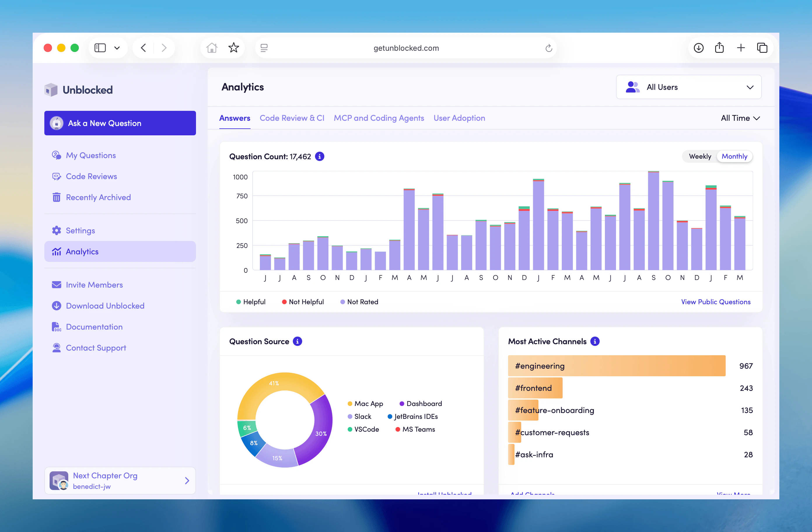Open the User Adoption tab
The width and height of the screenshot is (812, 532).
[459, 118]
